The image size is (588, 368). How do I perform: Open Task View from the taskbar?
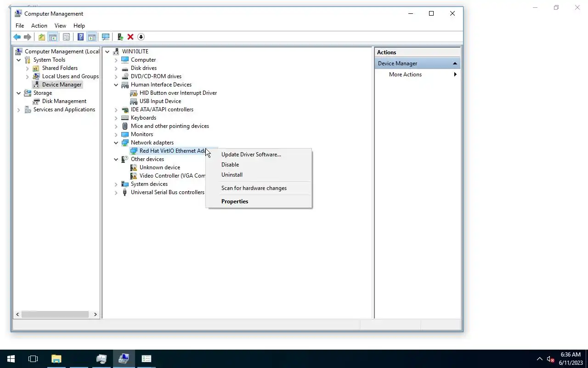(33, 359)
